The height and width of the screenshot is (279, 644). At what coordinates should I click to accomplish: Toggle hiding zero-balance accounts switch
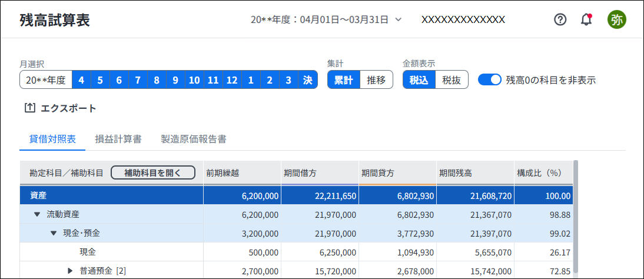pos(490,80)
